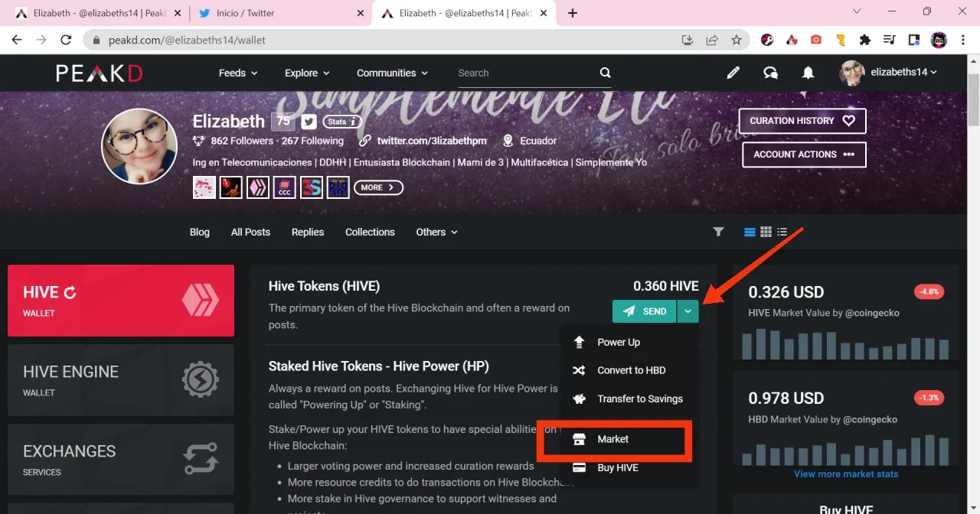Open 267 Following list
This screenshot has height=514, width=980.
click(x=312, y=141)
